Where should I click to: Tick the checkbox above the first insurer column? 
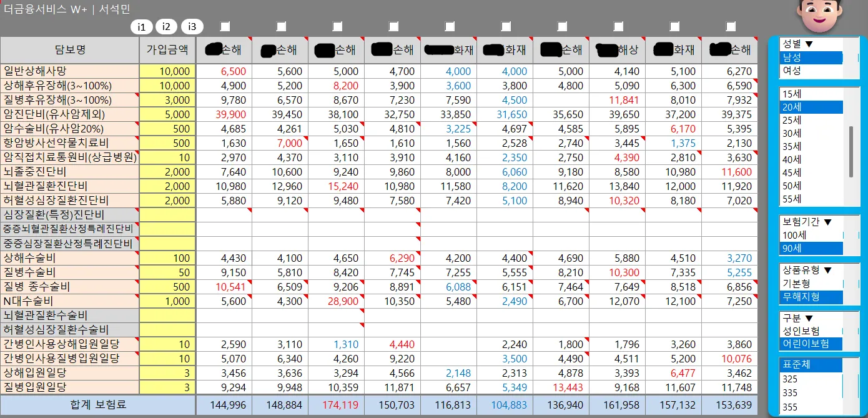(x=225, y=26)
